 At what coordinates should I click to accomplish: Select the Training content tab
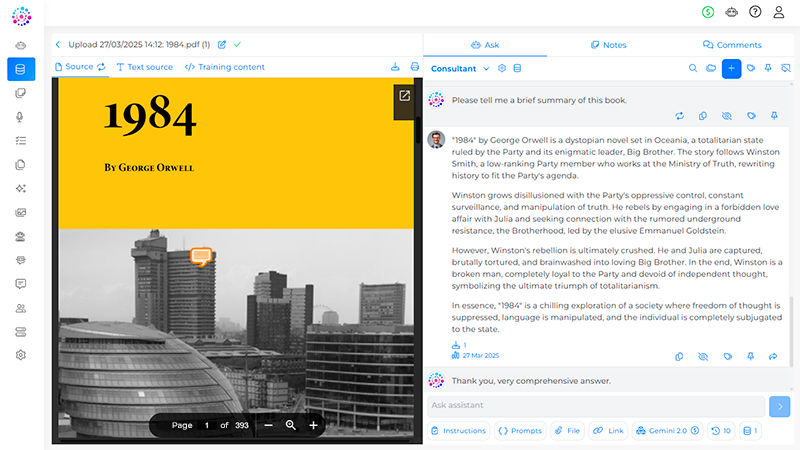225,67
